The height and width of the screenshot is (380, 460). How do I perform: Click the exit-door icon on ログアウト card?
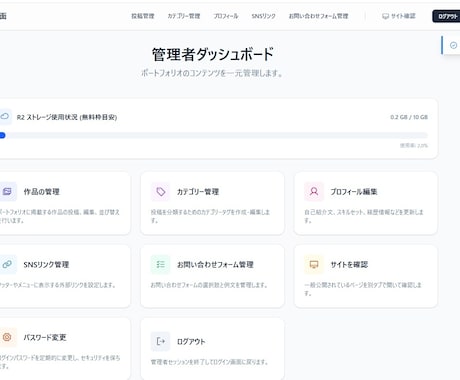pos(161,341)
